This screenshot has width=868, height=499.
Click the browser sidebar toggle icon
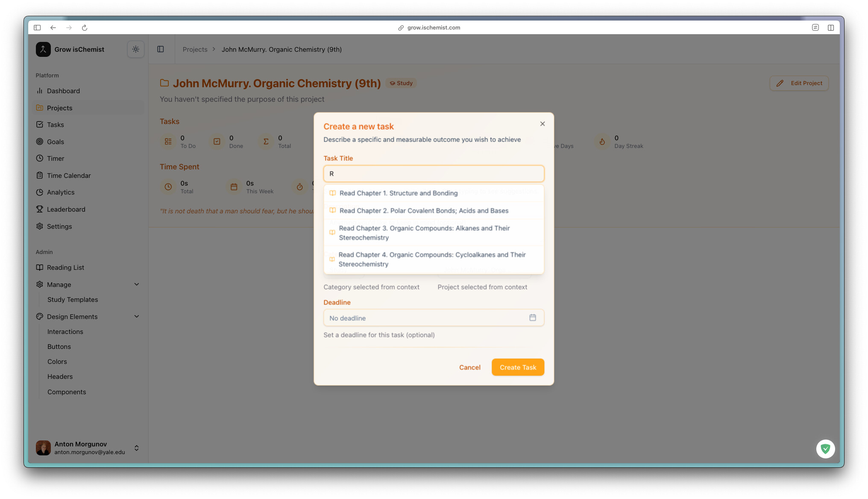[37, 28]
